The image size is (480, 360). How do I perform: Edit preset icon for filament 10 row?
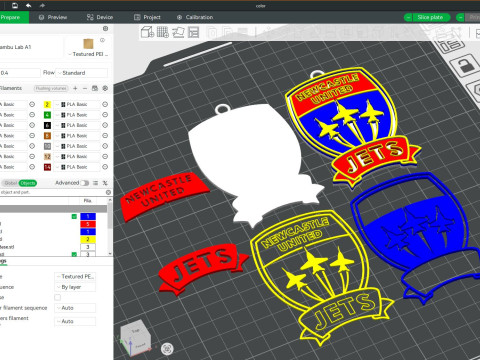coord(105,146)
